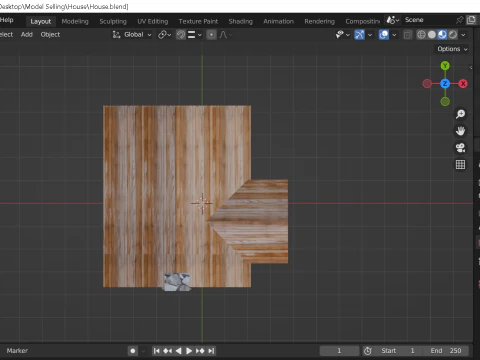
Task: Click the Scene name field
Action: (428, 20)
